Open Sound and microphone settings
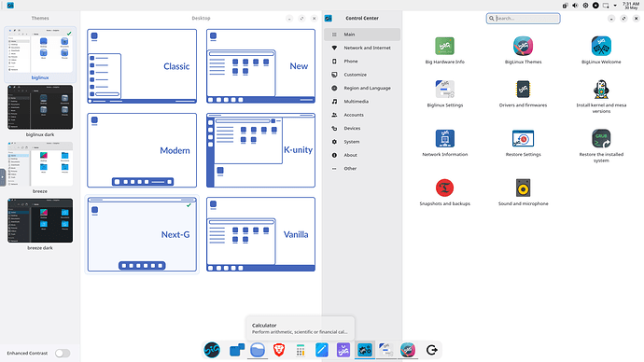The width and height of the screenshot is (644, 362). tap(523, 192)
